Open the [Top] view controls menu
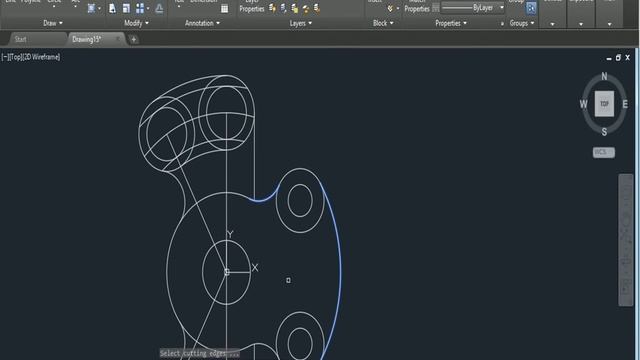 [x=16, y=57]
